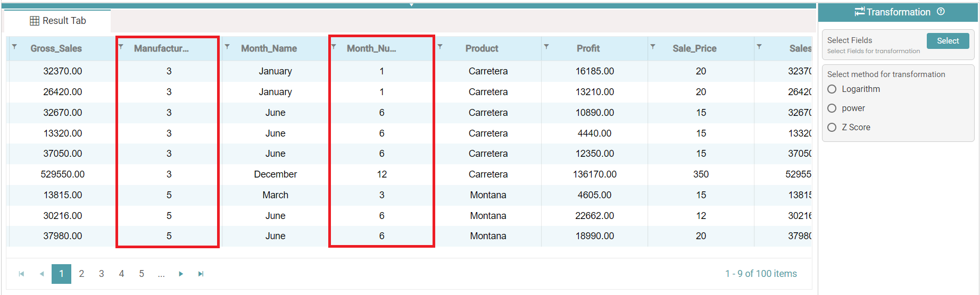Click the filter icon on Gross_Sales column

[14, 47]
